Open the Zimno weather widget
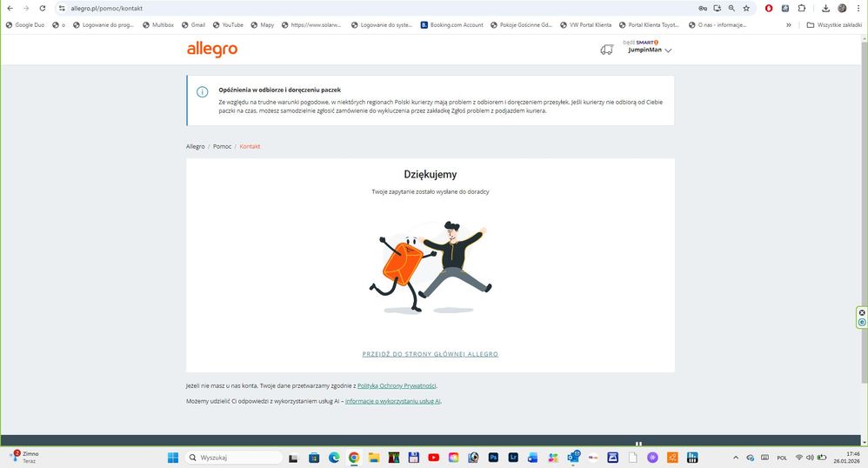Viewport: 868px width, 468px height. 25,457
